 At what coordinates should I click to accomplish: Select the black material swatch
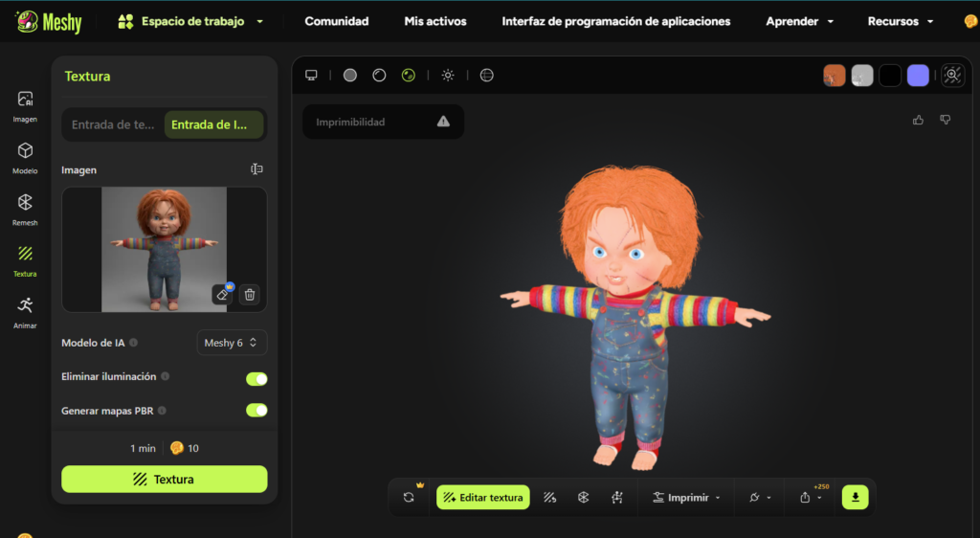tap(890, 75)
